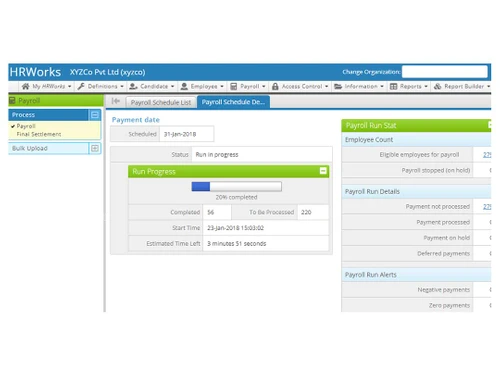
Task: Open the My HRWorks menu
Action: point(46,86)
